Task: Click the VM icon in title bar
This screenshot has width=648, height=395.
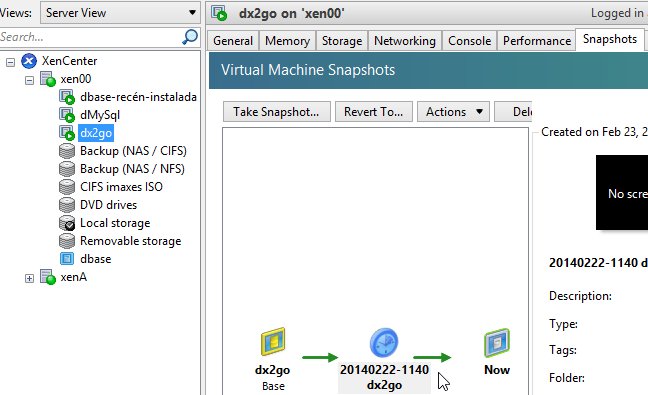Action: pos(219,13)
